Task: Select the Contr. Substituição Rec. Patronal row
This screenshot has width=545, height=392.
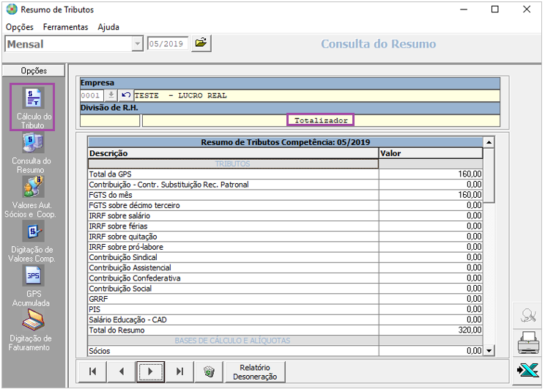Action: [x=285, y=185]
